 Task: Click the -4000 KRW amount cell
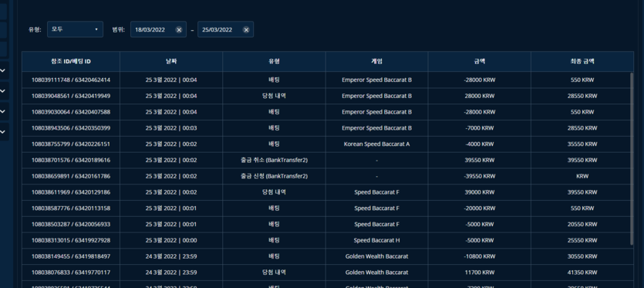point(479,144)
